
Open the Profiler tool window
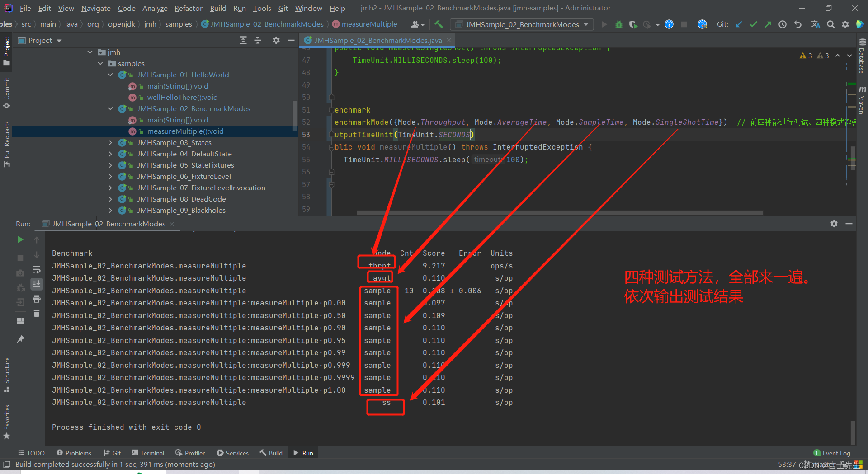(x=190, y=453)
